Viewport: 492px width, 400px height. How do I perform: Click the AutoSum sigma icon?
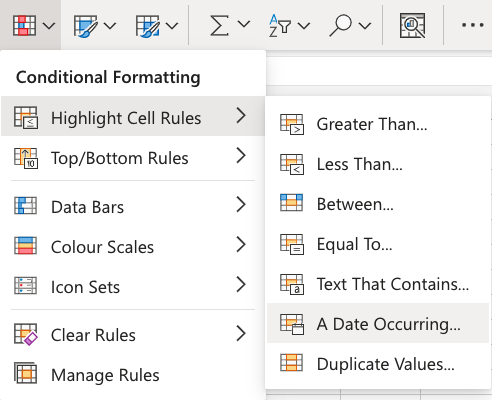tap(219, 25)
